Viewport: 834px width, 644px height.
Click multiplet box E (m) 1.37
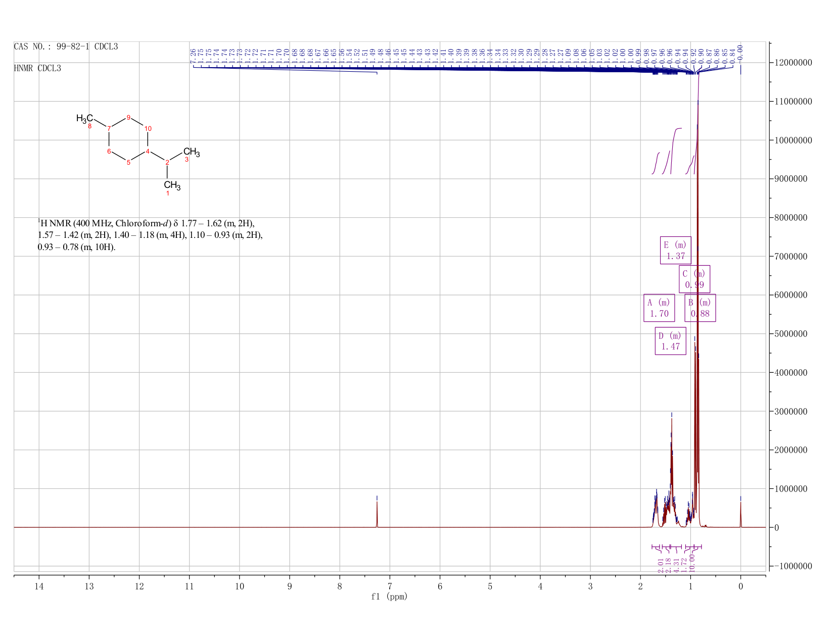pyautogui.click(x=676, y=250)
